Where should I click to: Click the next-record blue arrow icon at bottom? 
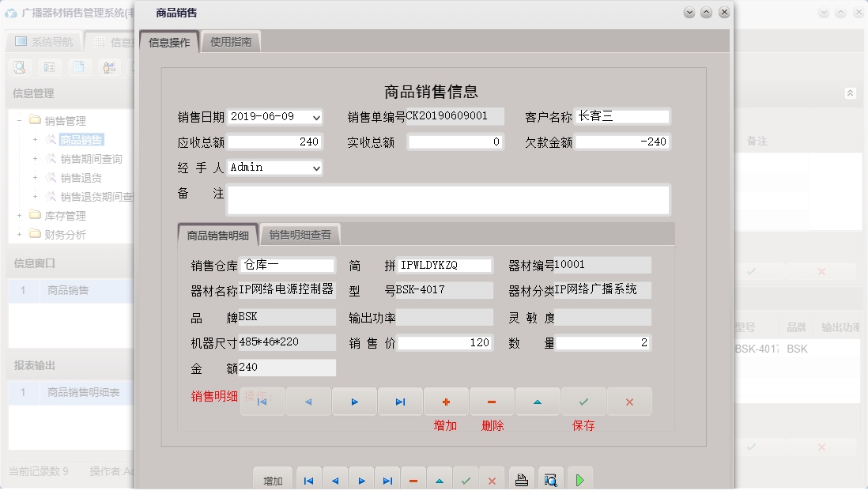[361, 478]
